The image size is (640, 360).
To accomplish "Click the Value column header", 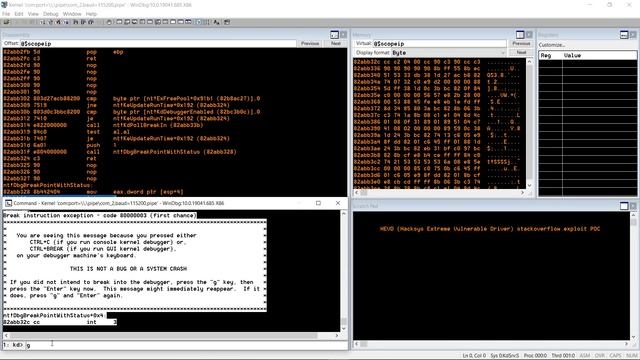I will point(599,56).
